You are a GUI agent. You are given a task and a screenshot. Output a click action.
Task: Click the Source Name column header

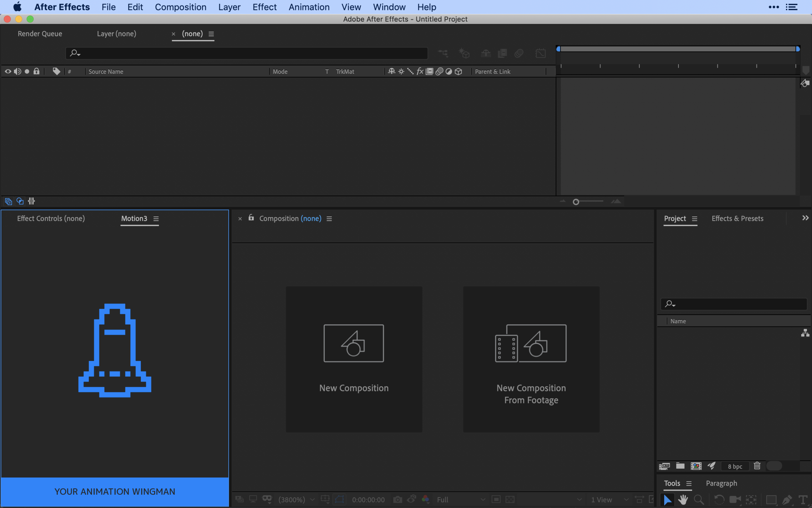click(106, 72)
